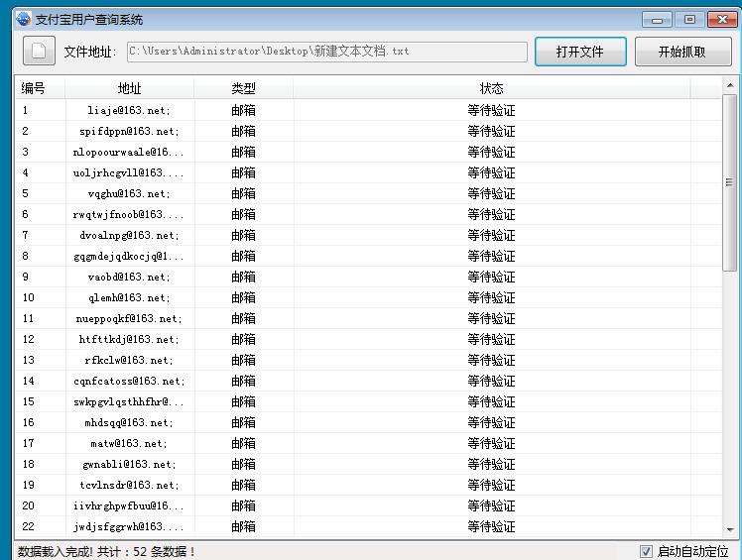Select row nlopoourwaale@16...
Screen dimensions: 742x560
click(369, 152)
